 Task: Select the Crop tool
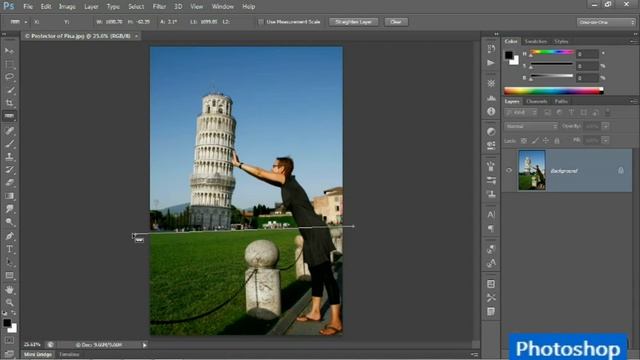9,103
